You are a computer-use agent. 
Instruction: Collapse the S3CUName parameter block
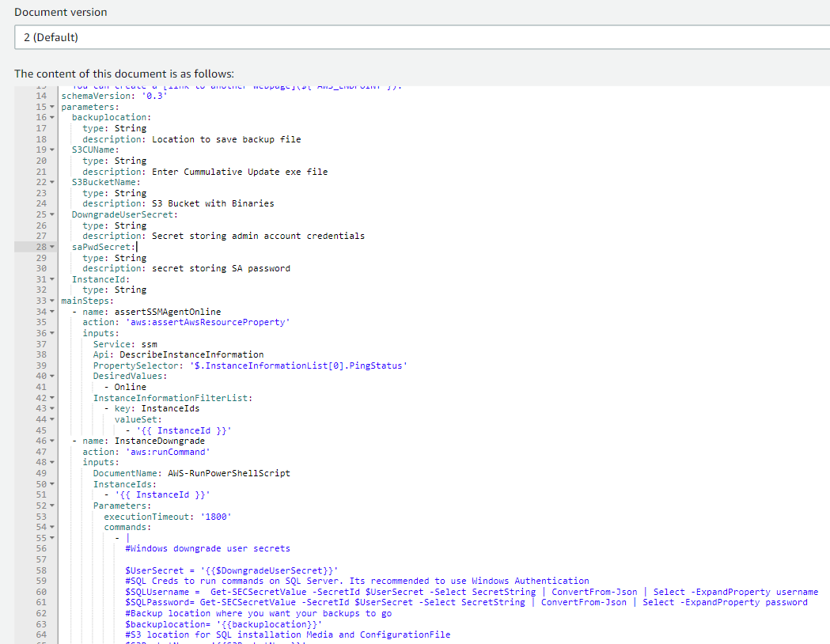pos(52,150)
